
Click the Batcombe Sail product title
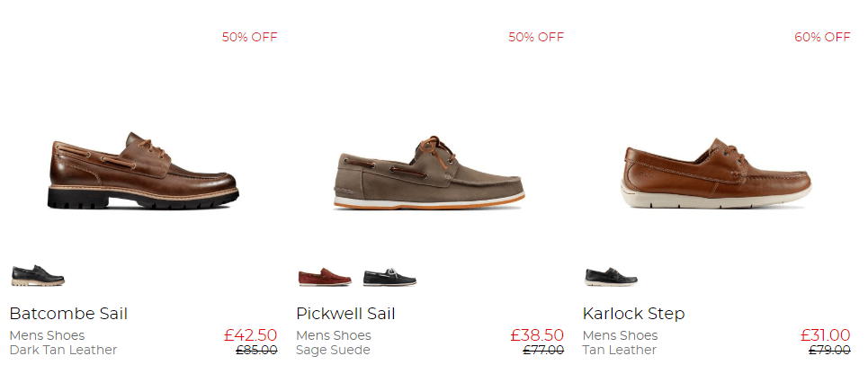pos(68,314)
